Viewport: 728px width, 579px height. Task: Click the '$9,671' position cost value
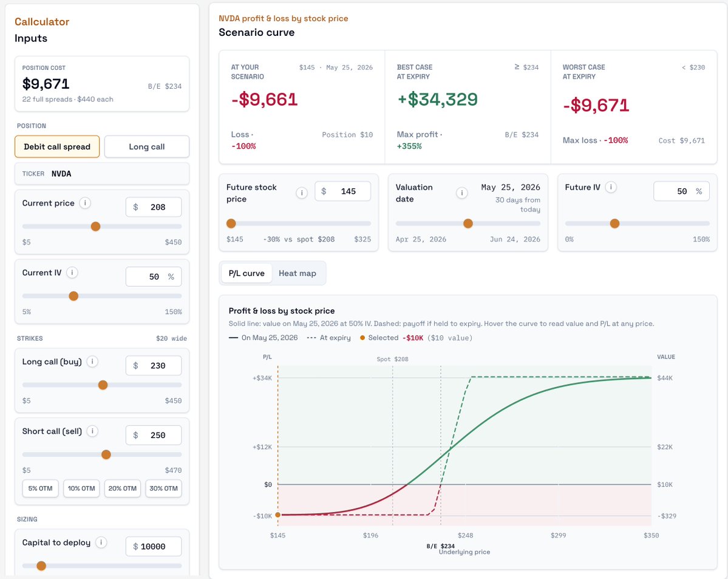tap(46, 84)
